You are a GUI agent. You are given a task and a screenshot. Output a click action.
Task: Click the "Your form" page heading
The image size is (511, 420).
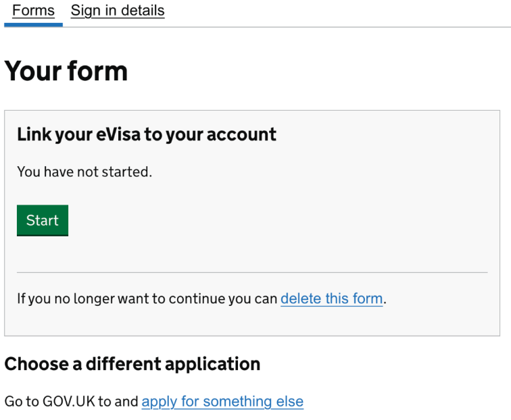point(66,71)
